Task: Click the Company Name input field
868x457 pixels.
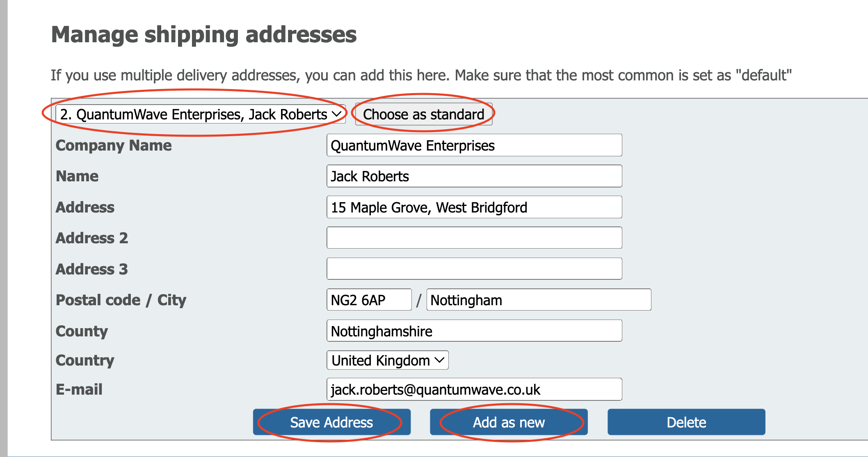Action: tap(474, 145)
